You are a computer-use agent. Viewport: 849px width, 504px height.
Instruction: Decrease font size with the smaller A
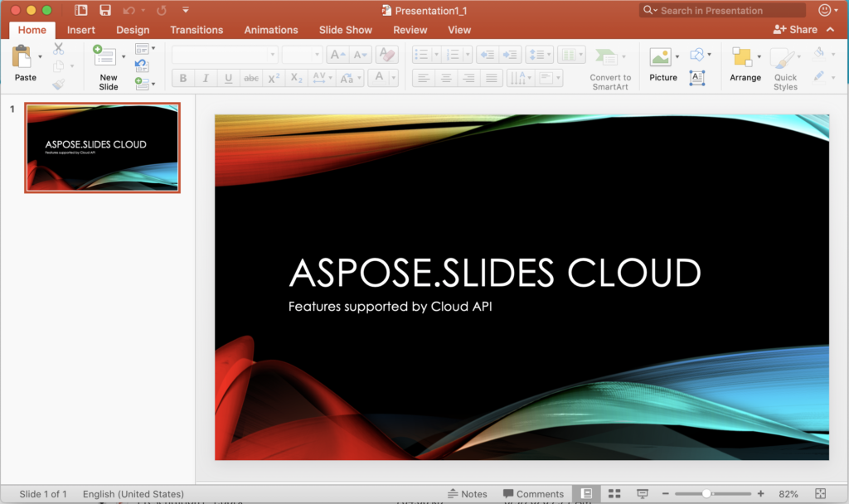click(x=360, y=55)
